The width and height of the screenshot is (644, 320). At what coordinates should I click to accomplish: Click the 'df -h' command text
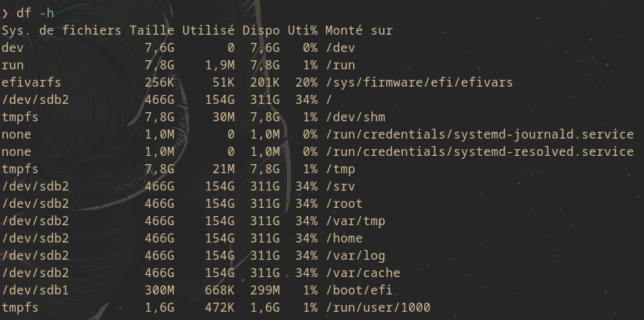35,13
